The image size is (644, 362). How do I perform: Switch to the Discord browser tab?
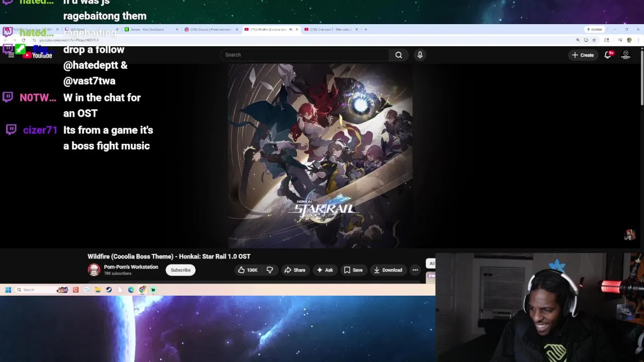tap(211, 30)
